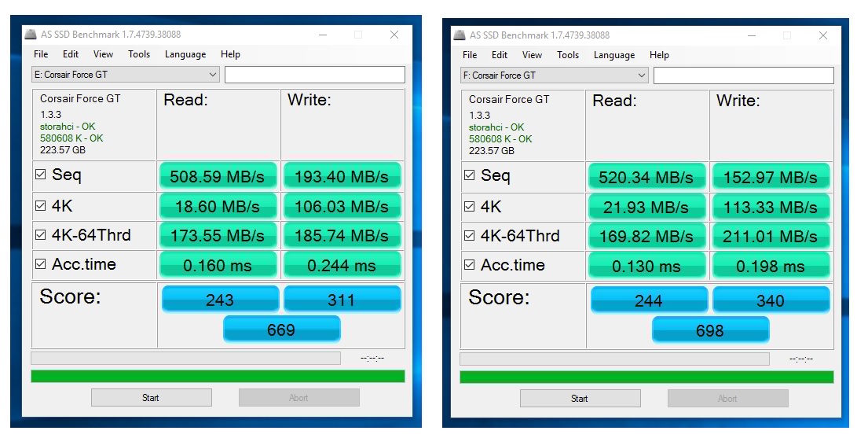This screenshot has height=438, width=868.
Task: Click the gray test progress bar in E: window
Action: click(x=186, y=358)
